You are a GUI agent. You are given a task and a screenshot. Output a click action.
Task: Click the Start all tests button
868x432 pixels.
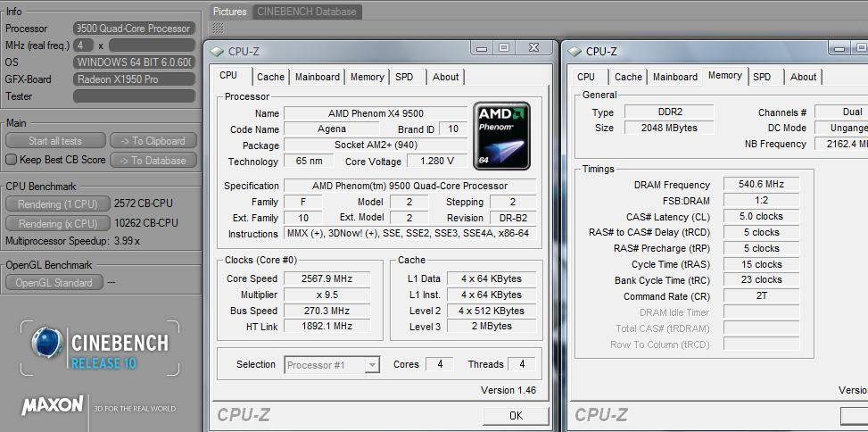pyautogui.click(x=55, y=141)
